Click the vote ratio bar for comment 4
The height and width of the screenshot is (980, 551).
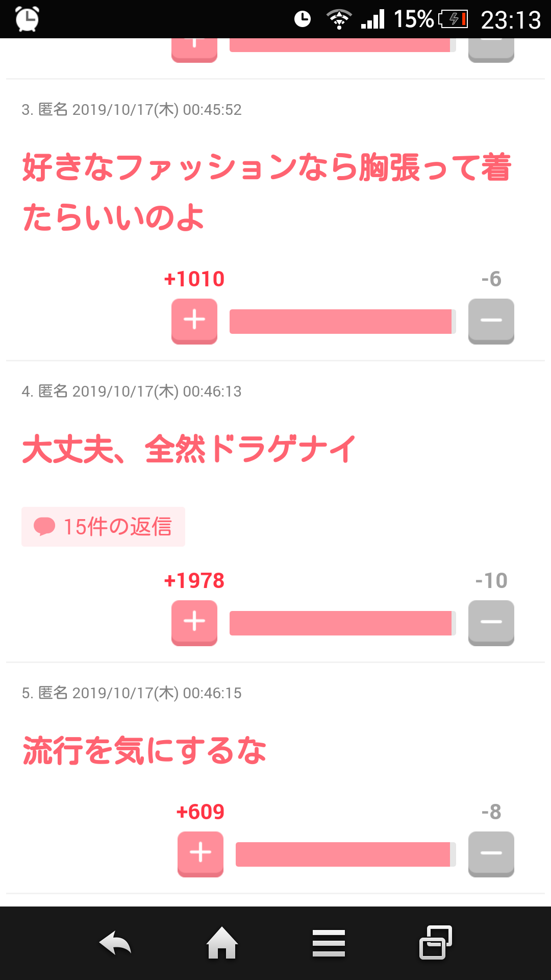(343, 623)
